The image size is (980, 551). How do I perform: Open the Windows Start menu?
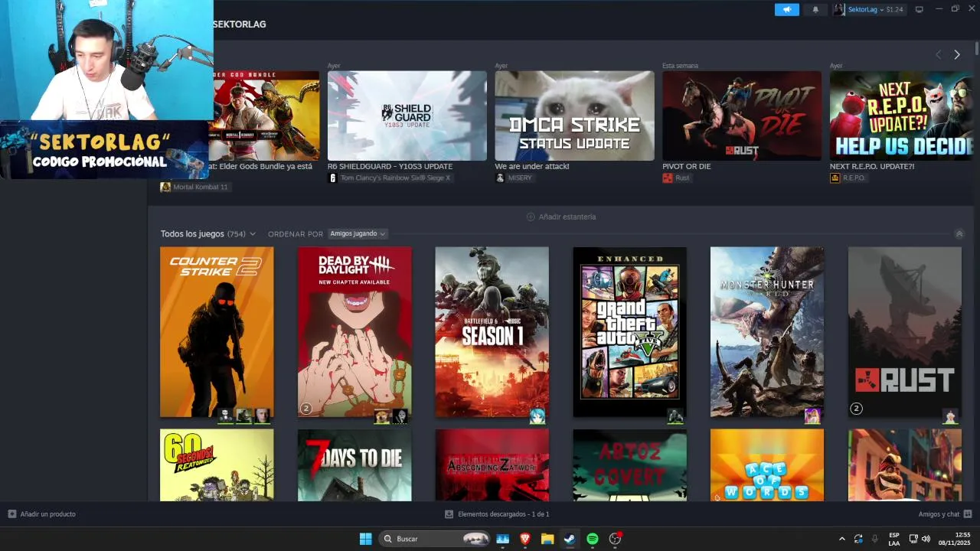366,539
